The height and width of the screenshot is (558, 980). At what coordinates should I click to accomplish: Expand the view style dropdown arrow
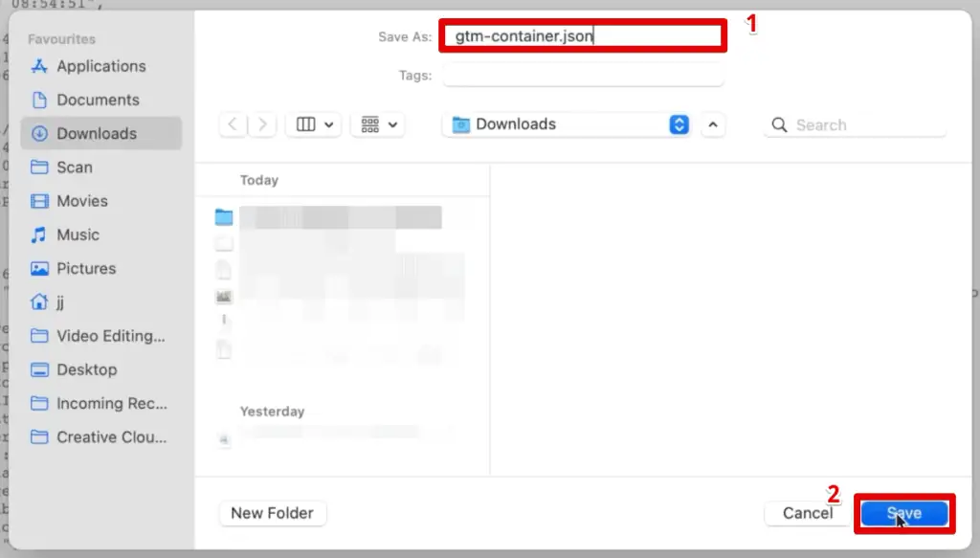point(327,123)
